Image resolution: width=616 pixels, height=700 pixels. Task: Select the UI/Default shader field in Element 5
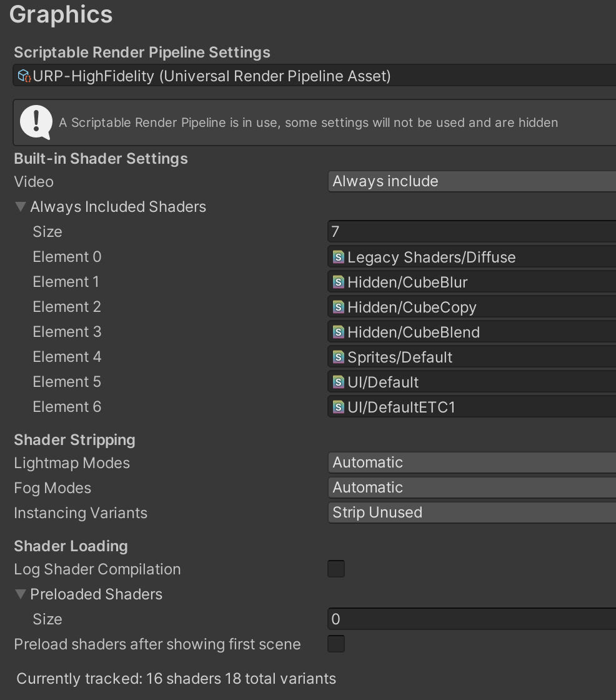[472, 382]
